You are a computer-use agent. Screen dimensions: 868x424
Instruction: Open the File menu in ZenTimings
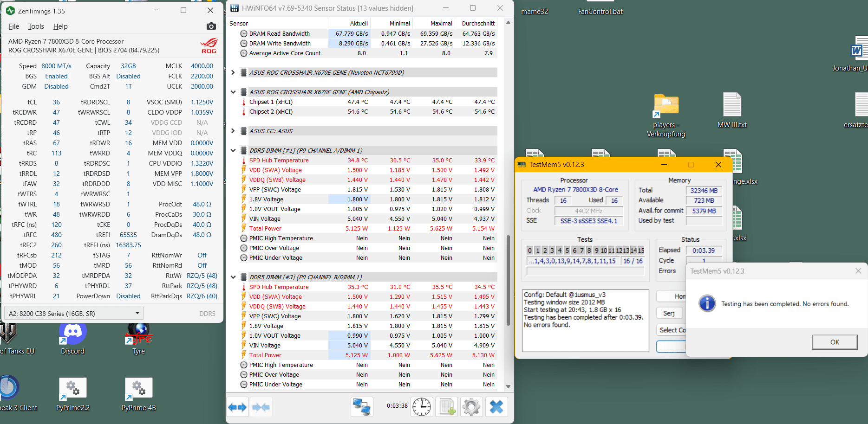tap(14, 26)
